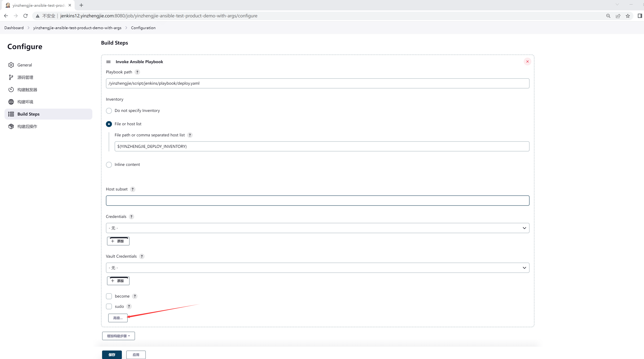Enable the sudo checkbox
This screenshot has width=644, height=359.
click(x=109, y=306)
